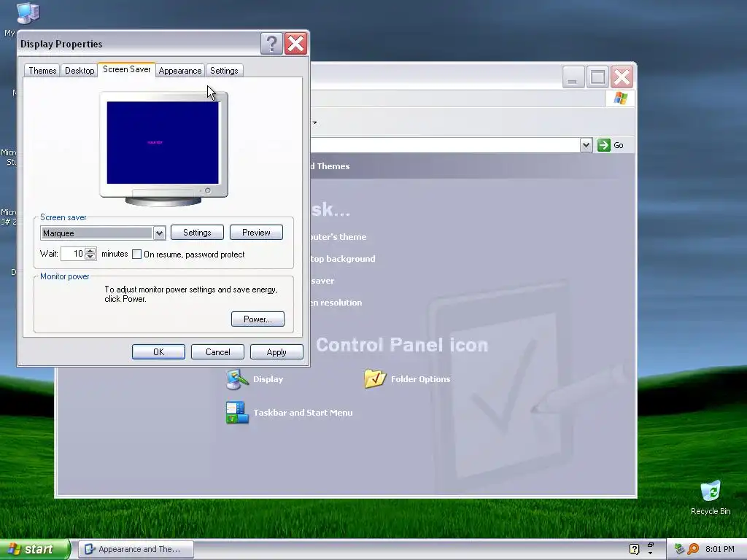This screenshot has width=747, height=560.
Task: Expand the taskbar toolbar options arrow
Action: (x=650, y=553)
